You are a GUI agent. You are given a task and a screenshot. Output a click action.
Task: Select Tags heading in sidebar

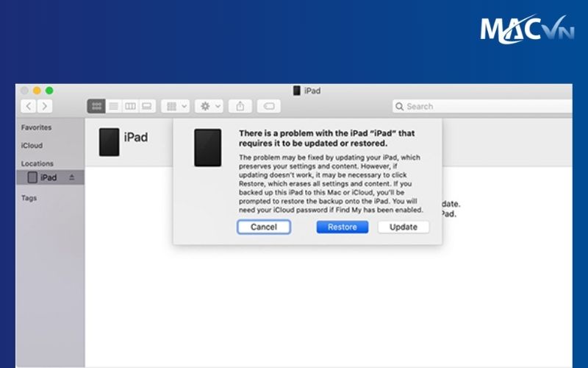(29, 198)
